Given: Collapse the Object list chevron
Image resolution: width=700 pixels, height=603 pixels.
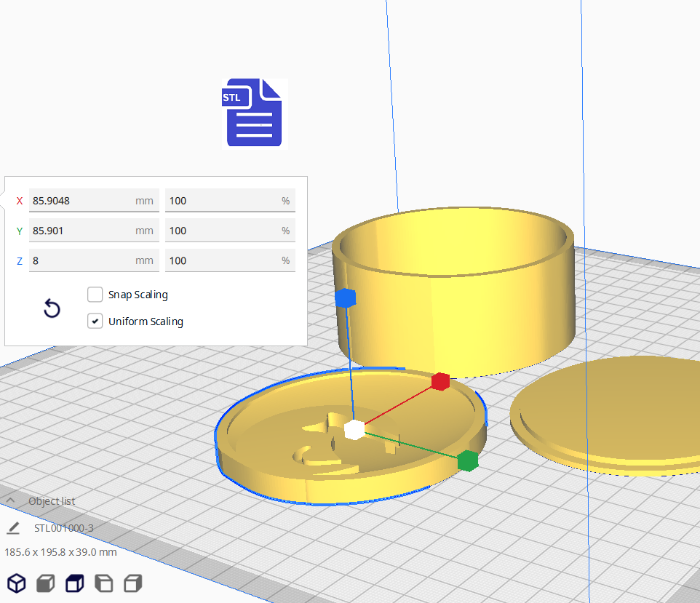Looking at the screenshot, I should (x=11, y=500).
